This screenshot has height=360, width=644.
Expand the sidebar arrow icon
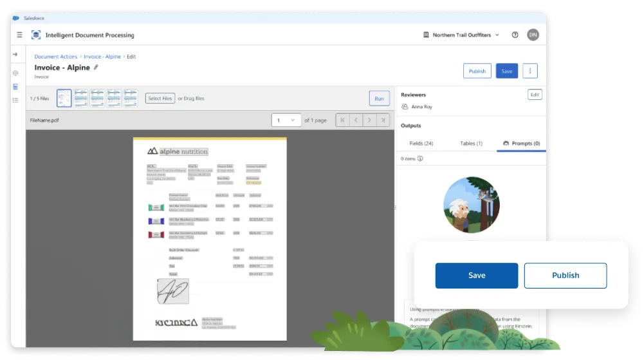click(15, 54)
